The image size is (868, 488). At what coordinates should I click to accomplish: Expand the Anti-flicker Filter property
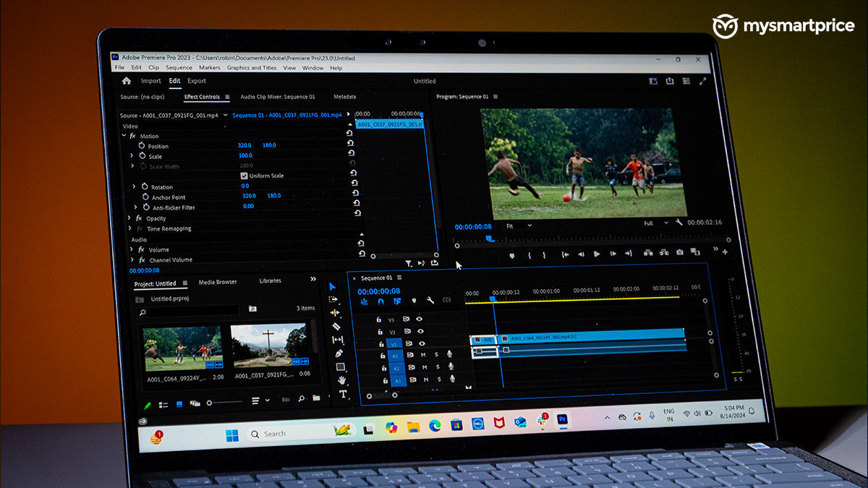coord(135,207)
